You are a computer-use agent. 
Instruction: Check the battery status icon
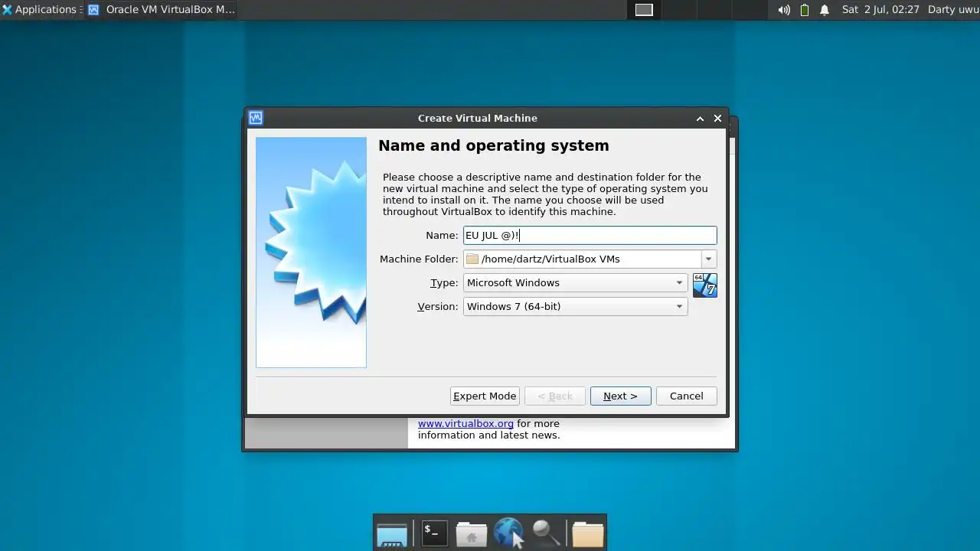(805, 10)
